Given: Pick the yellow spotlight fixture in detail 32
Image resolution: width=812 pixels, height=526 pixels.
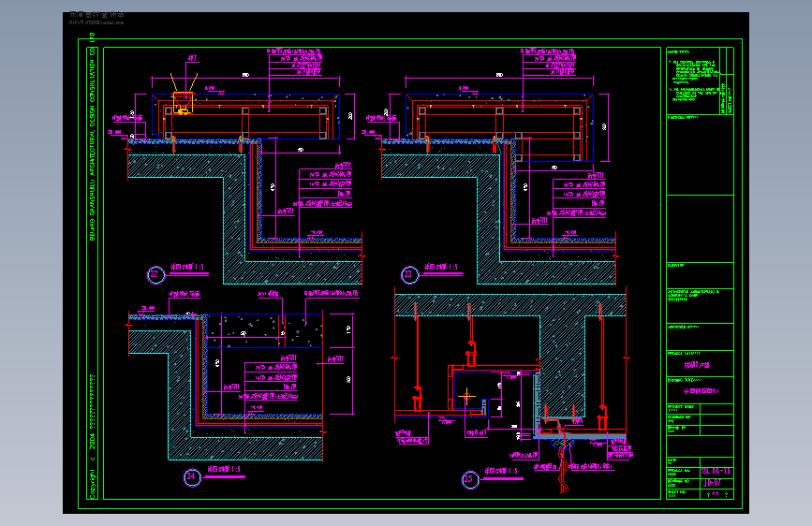Looking at the screenshot, I should click(183, 103).
